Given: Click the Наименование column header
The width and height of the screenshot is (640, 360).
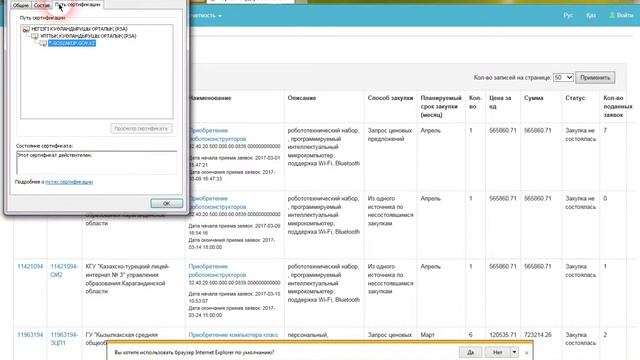Looking at the screenshot, I should pyautogui.click(x=210, y=98).
